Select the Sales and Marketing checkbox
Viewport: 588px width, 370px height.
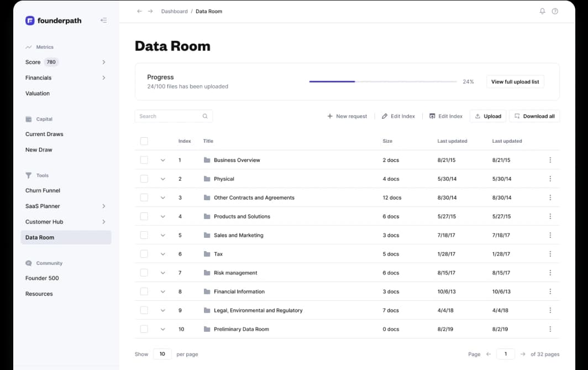[x=144, y=235]
